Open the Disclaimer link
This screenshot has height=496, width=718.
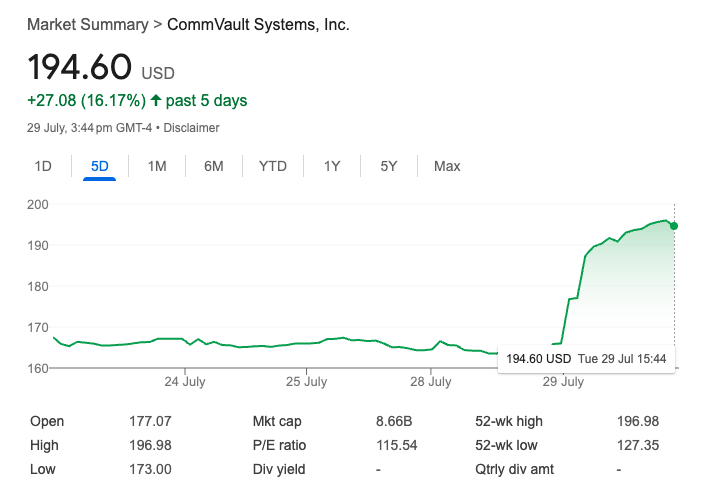coord(191,128)
